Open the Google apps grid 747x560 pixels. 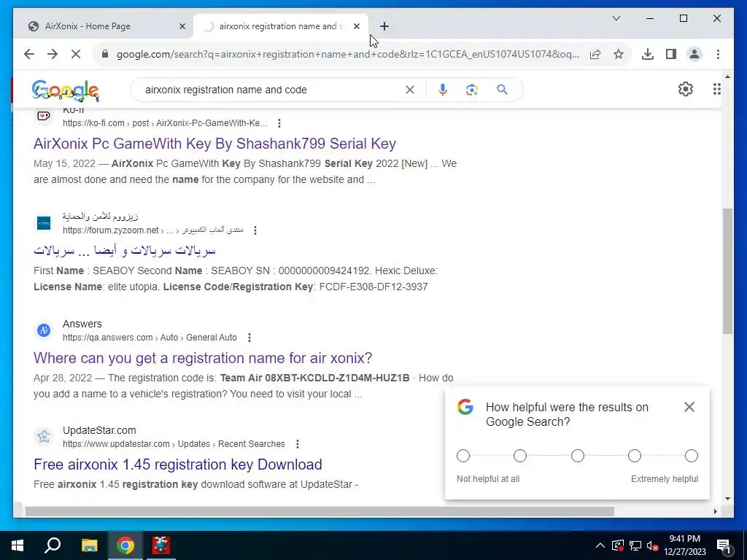point(716,89)
